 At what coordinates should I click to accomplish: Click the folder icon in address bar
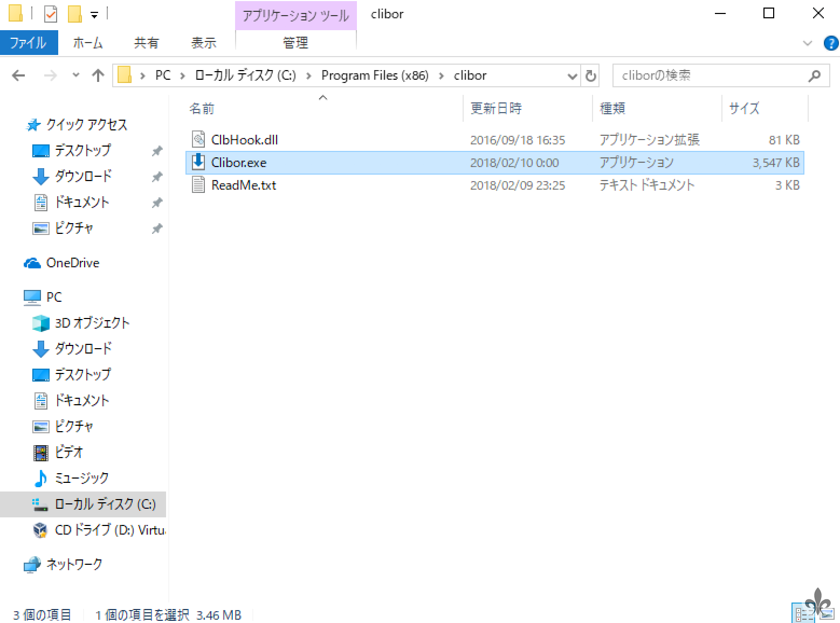pyautogui.click(x=125, y=75)
